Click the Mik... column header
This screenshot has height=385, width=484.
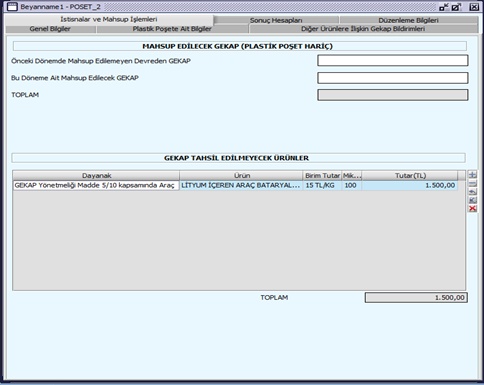tap(352, 175)
